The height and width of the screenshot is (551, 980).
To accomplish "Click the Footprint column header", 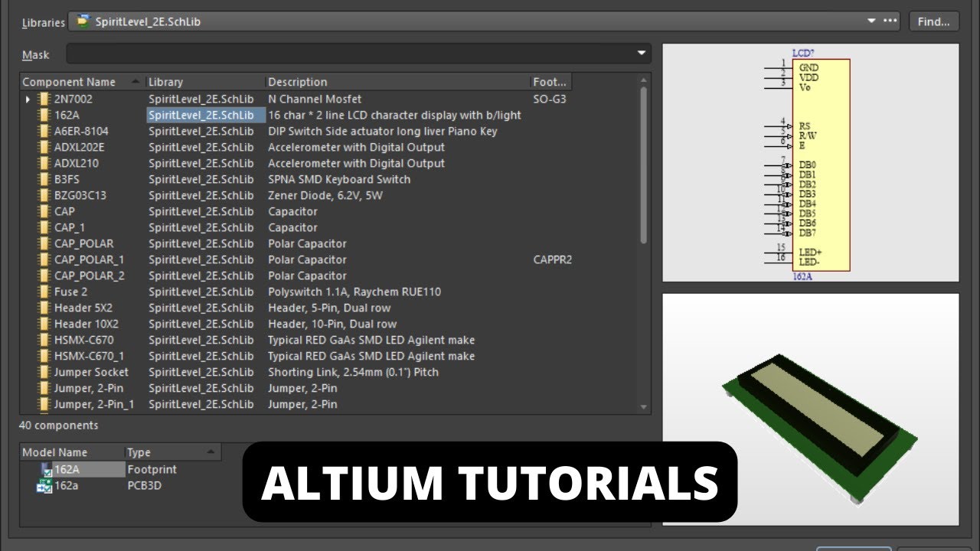I will 550,82.
